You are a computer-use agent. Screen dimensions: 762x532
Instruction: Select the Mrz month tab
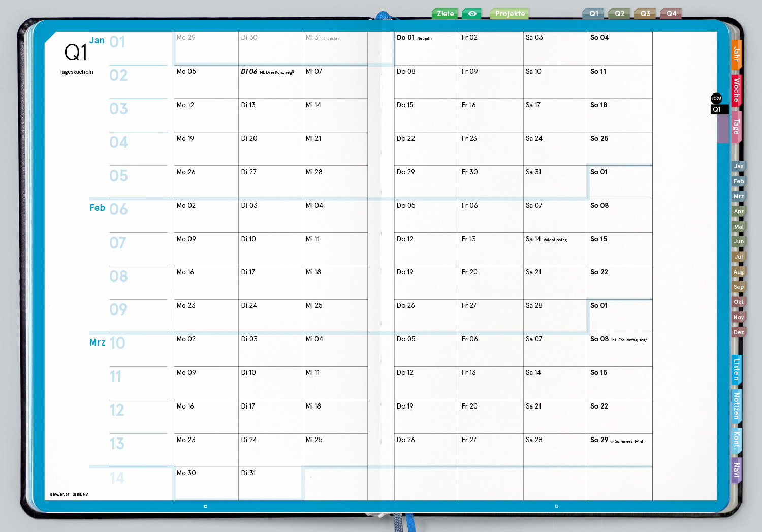739,196
